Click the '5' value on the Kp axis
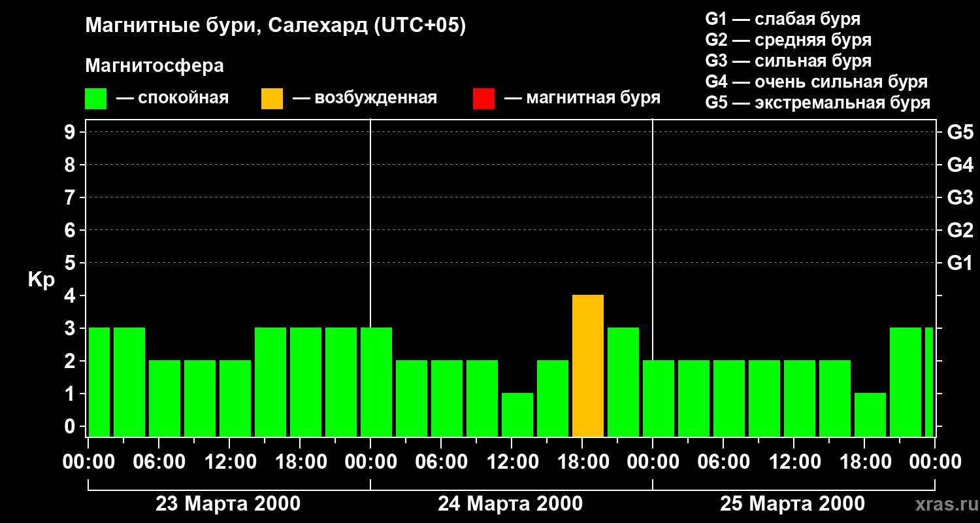Image resolution: width=980 pixels, height=523 pixels. pyautogui.click(x=71, y=263)
